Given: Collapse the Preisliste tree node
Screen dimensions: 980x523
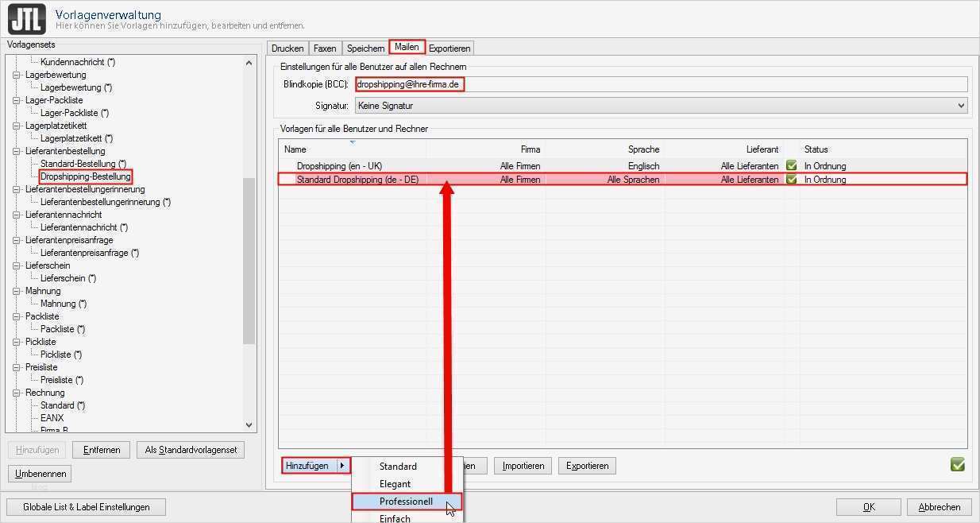Looking at the screenshot, I should (x=16, y=367).
